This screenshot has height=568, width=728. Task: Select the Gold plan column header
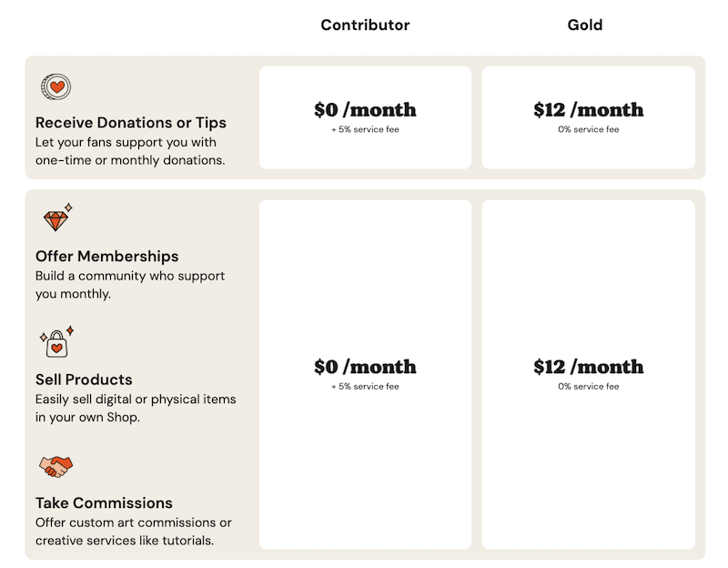[x=584, y=25]
